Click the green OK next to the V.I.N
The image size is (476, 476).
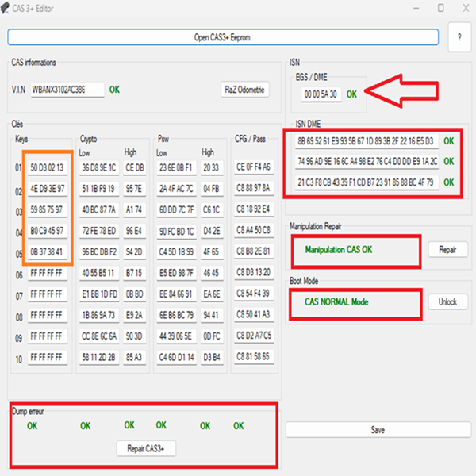[114, 90]
